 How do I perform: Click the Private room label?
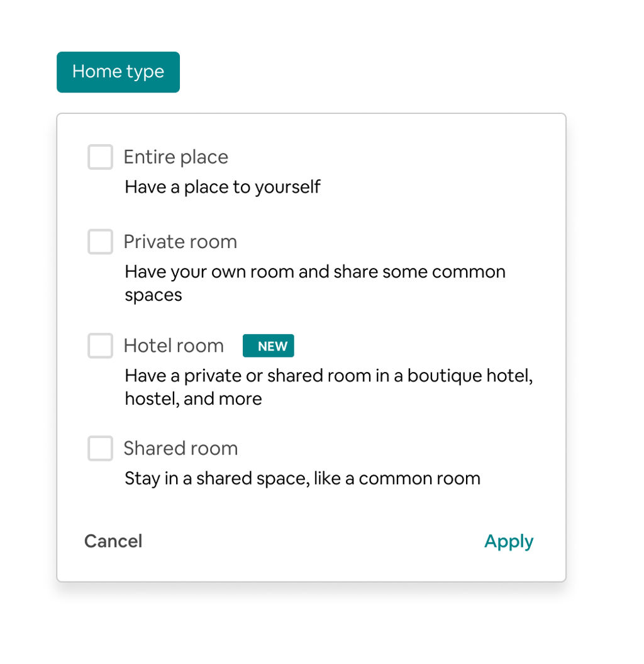click(x=180, y=242)
